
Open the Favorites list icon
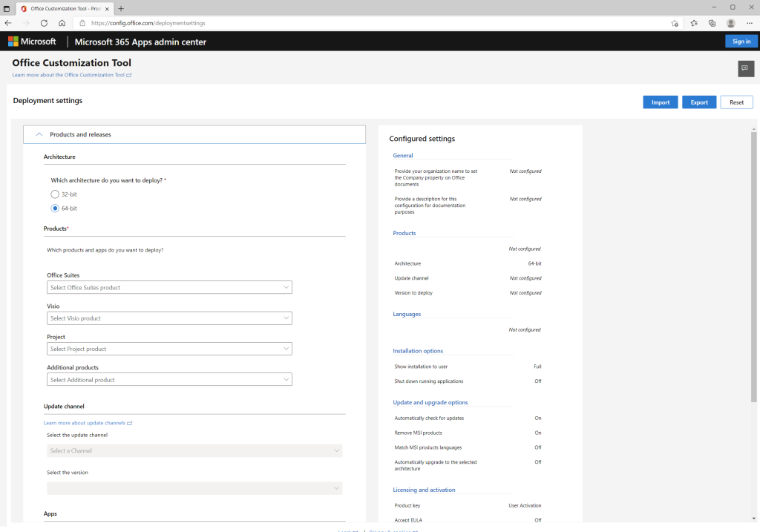694,23
